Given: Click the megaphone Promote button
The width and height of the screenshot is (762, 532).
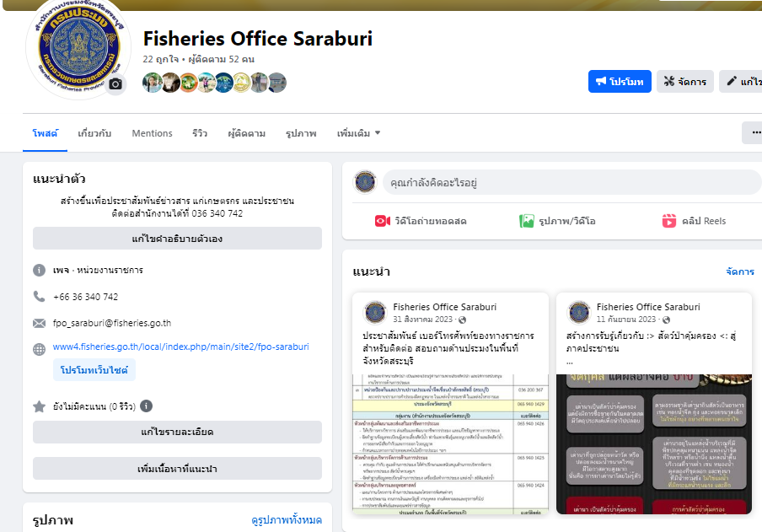Looking at the screenshot, I should pos(620,81).
